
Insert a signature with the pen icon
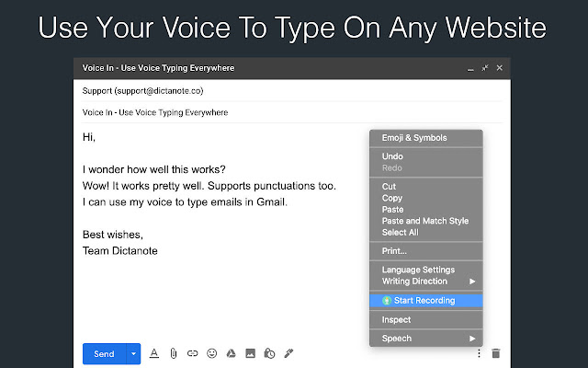point(288,353)
